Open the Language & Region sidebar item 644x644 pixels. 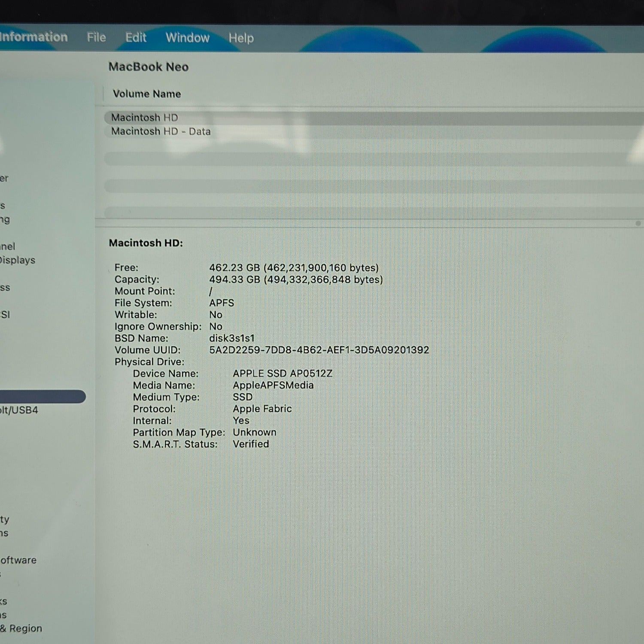pos(21,629)
